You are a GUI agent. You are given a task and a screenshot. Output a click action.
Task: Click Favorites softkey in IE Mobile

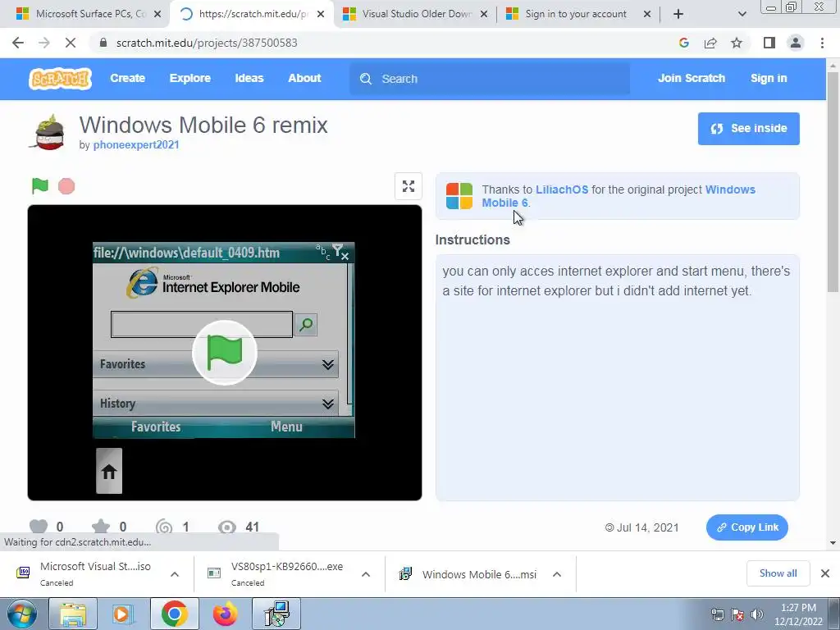coord(156,427)
